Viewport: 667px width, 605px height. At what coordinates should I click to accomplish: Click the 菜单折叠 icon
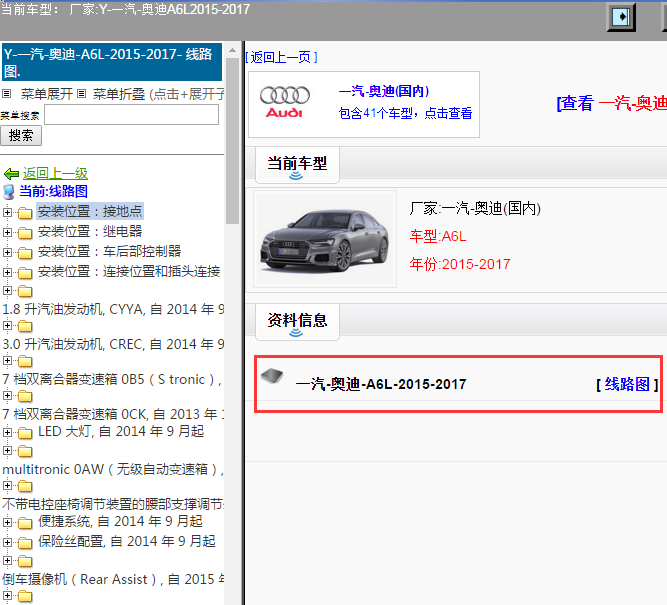(82, 93)
